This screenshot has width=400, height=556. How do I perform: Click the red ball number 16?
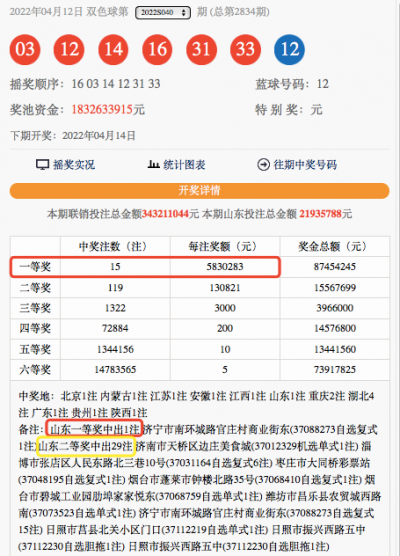coord(157,49)
